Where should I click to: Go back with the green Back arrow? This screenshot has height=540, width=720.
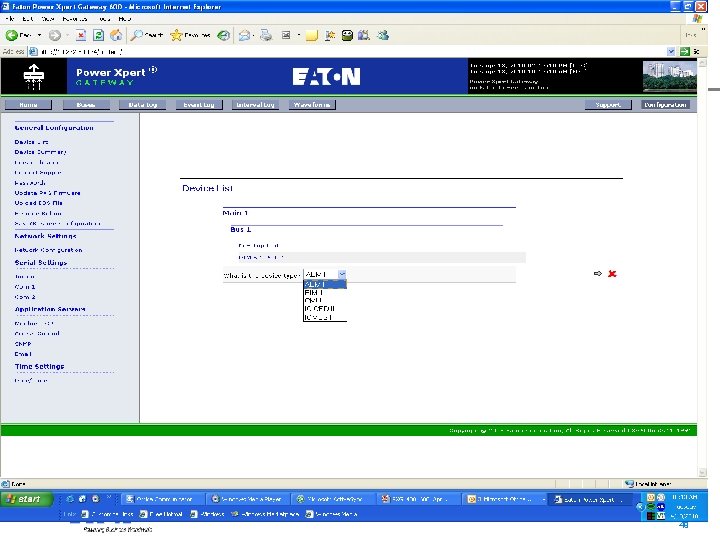[x=12, y=35]
